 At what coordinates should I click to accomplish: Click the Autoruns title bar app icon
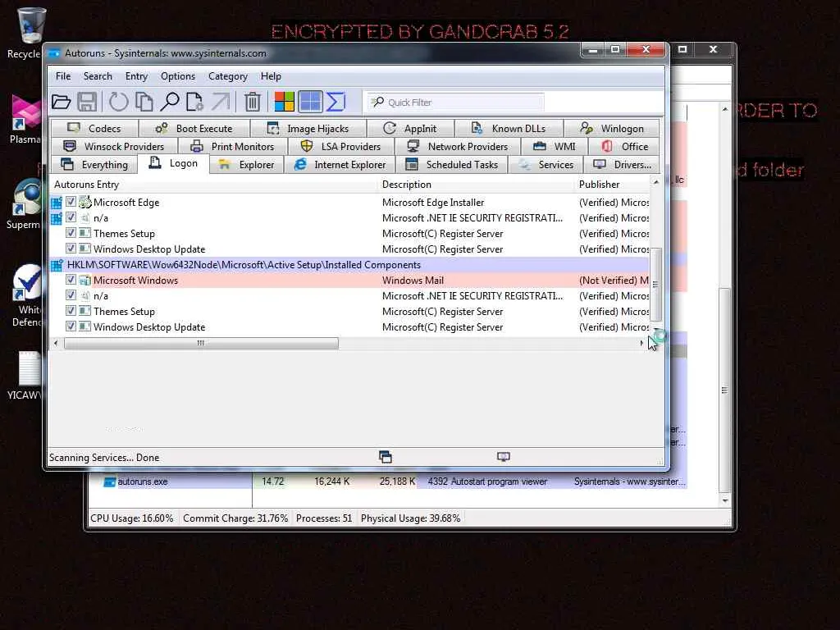coord(54,53)
